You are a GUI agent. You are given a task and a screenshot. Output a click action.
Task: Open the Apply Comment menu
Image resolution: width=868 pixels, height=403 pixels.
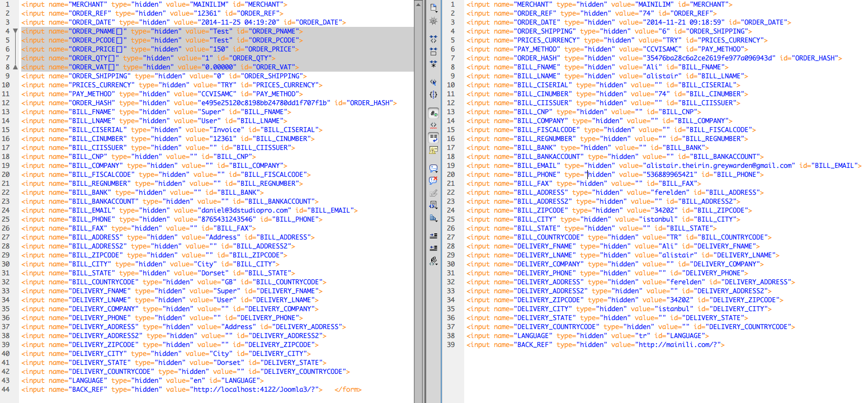[x=433, y=168]
